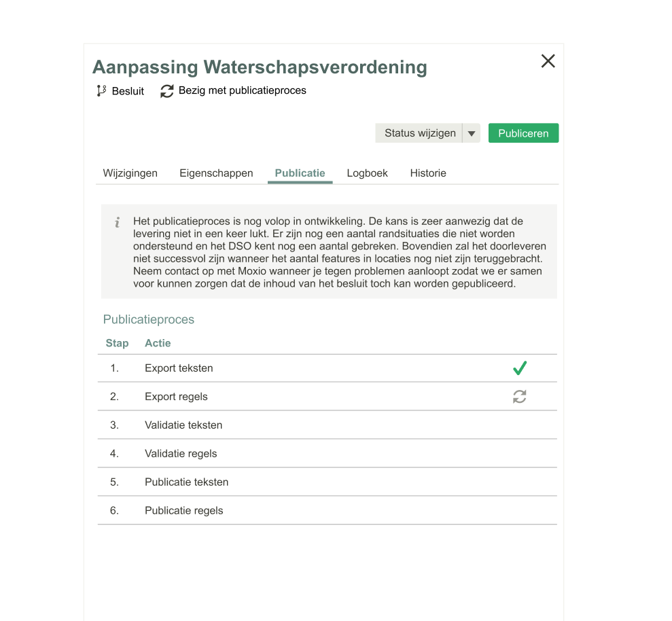Click the green checkmark for Export teksten
The image size is (672, 621).
click(x=520, y=368)
